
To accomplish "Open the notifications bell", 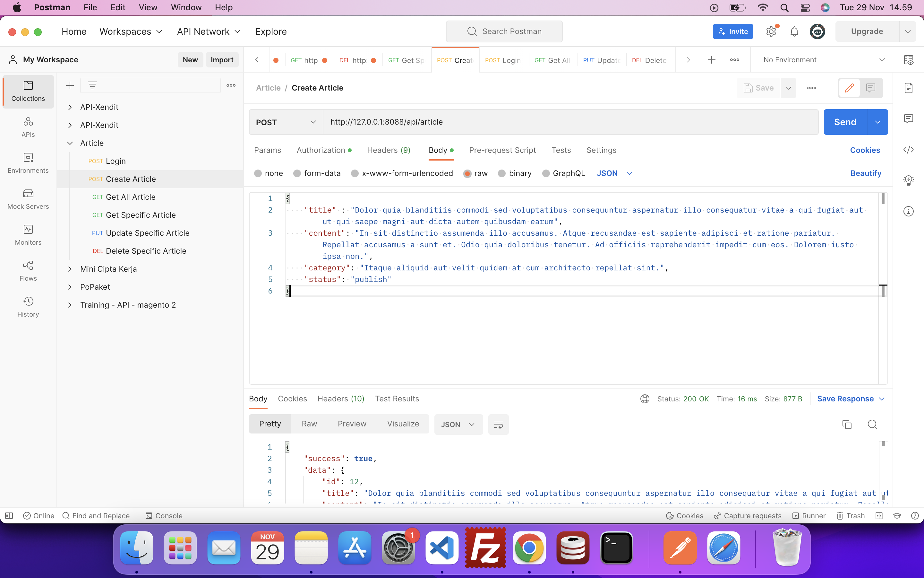I will pyautogui.click(x=794, y=31).
